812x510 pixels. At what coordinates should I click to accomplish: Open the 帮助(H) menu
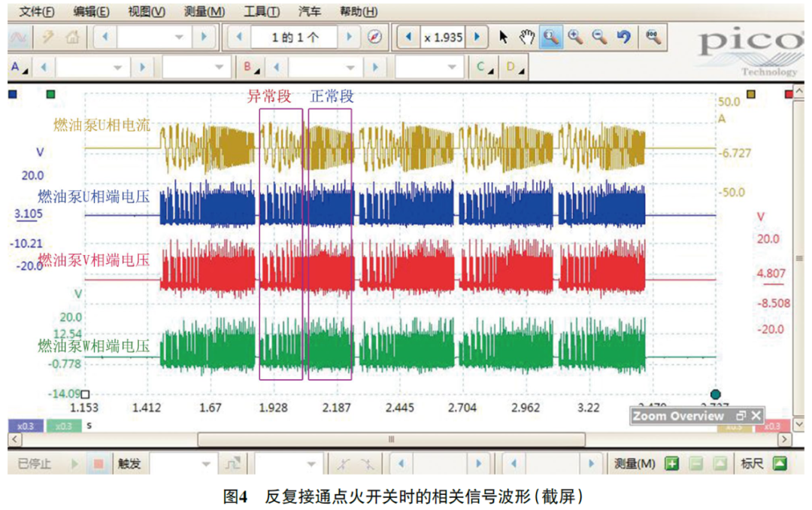tap(359, 11)
